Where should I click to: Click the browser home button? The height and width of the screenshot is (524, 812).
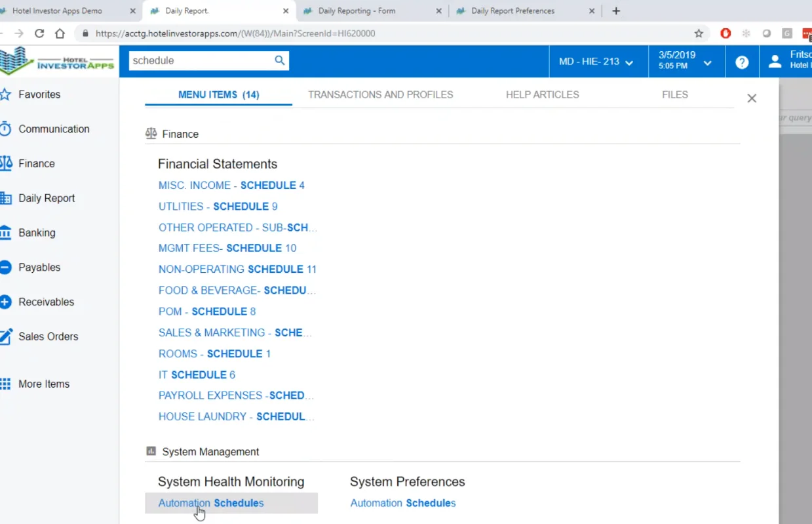60,33
